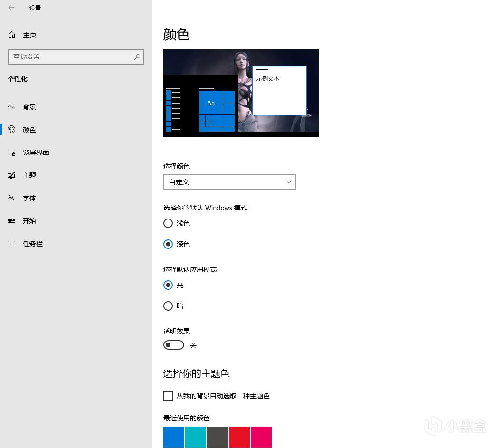Click the 主页 home icon
501x448 pixels.
(x=12, y=35)
